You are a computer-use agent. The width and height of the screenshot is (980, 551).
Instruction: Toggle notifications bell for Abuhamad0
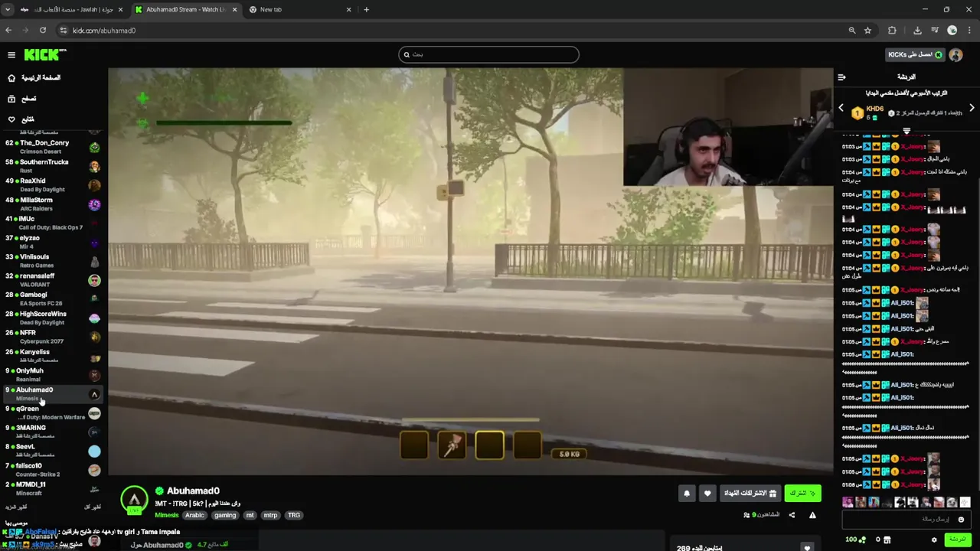click(x=687, y=494)
